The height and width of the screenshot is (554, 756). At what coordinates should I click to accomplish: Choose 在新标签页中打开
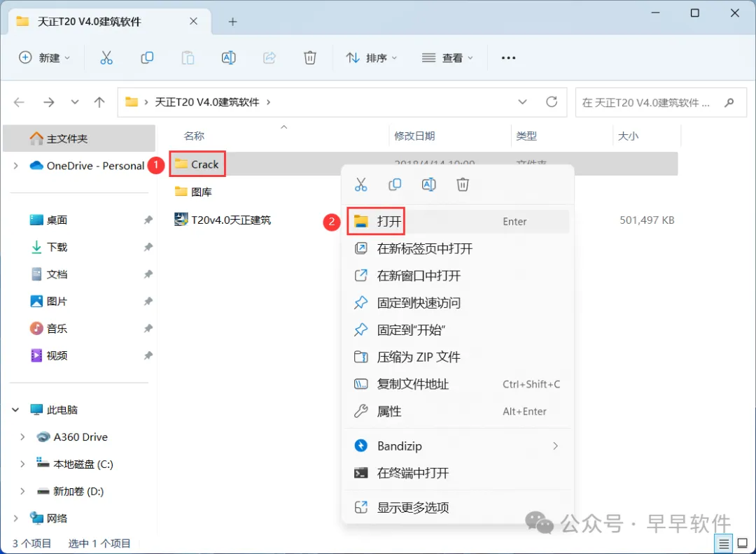click(x=458, y=248)
